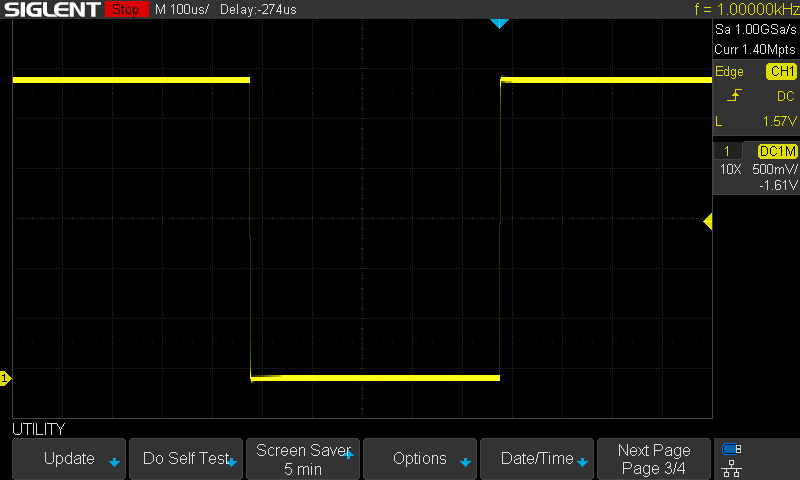Click the Edge trigger type label
800x480 pixels.
point(729,71)
